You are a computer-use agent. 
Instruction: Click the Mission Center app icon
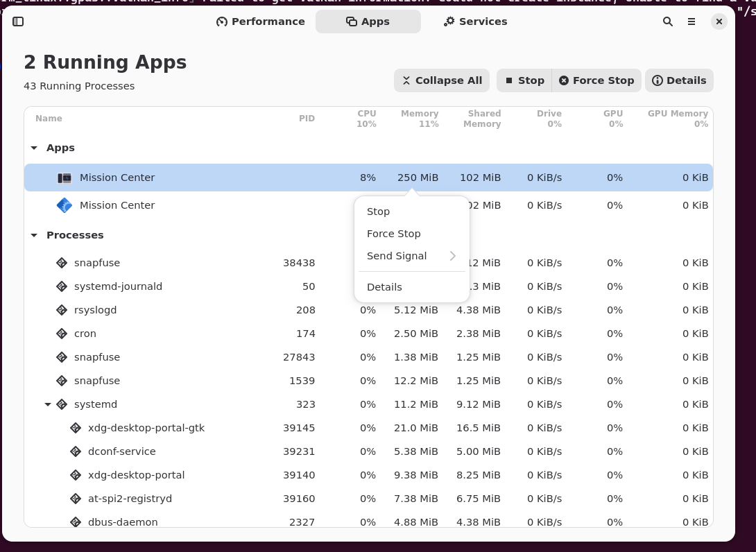click(x=65, y=178)
